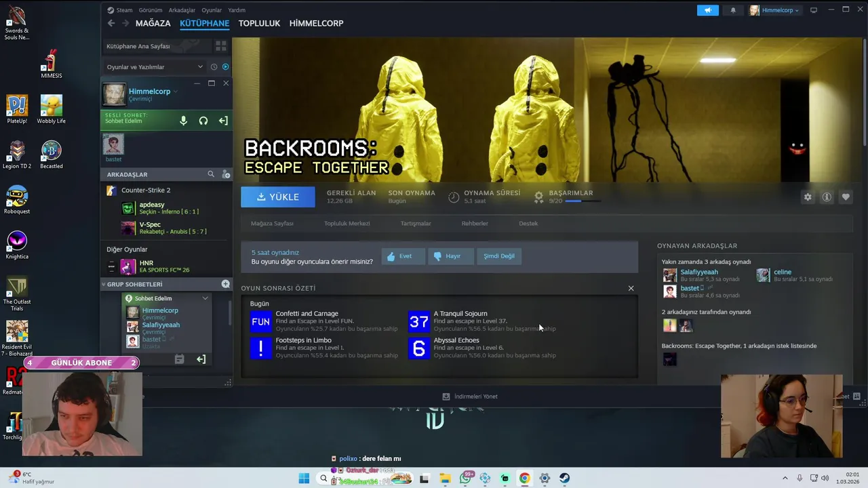
Task: Open Steam icon on the taskbar
Action: (564, 479)
